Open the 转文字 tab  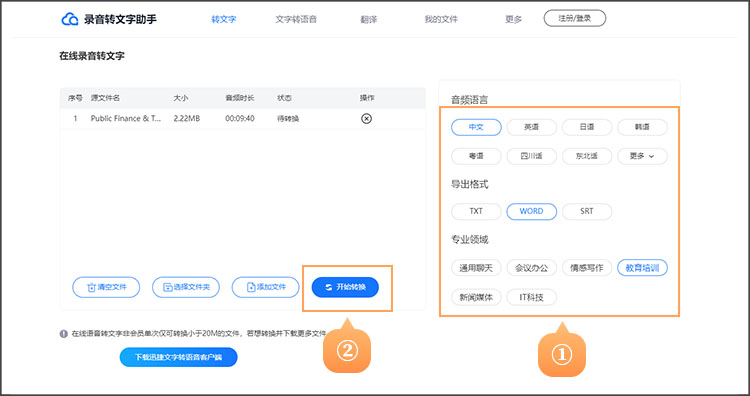(x=224, y=20)
